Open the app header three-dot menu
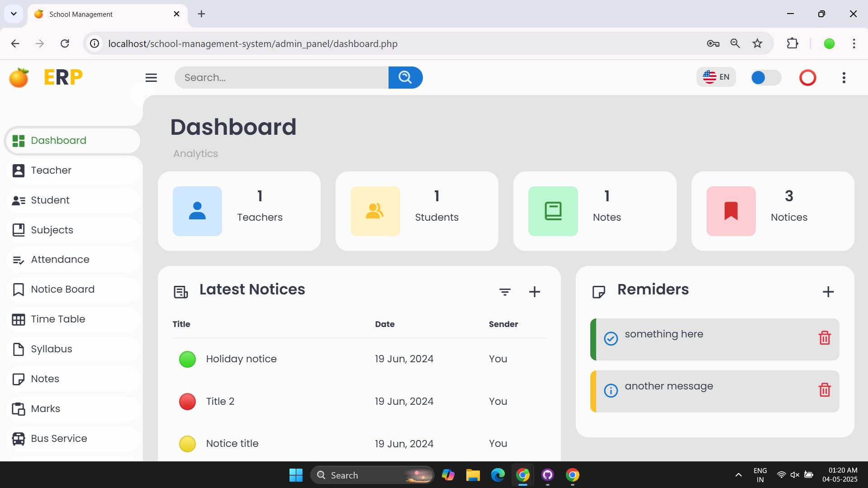 click(844, 78)
